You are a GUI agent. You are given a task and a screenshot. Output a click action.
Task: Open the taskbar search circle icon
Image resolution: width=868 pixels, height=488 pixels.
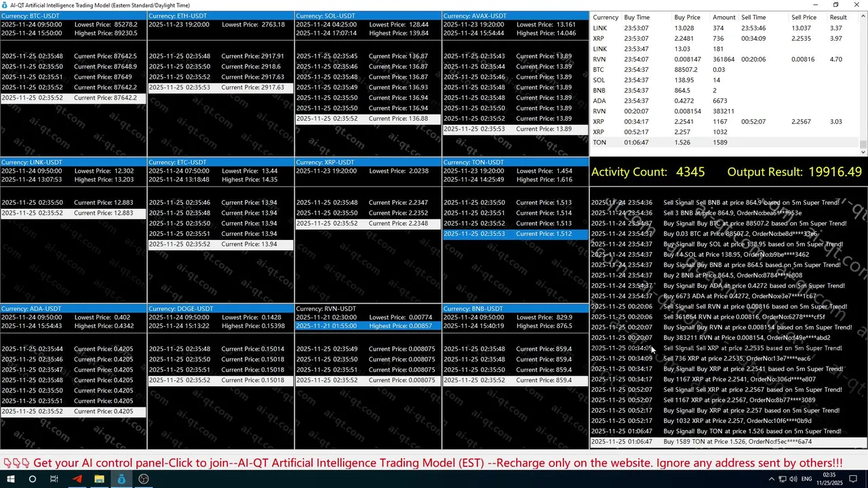click(32, 479)
